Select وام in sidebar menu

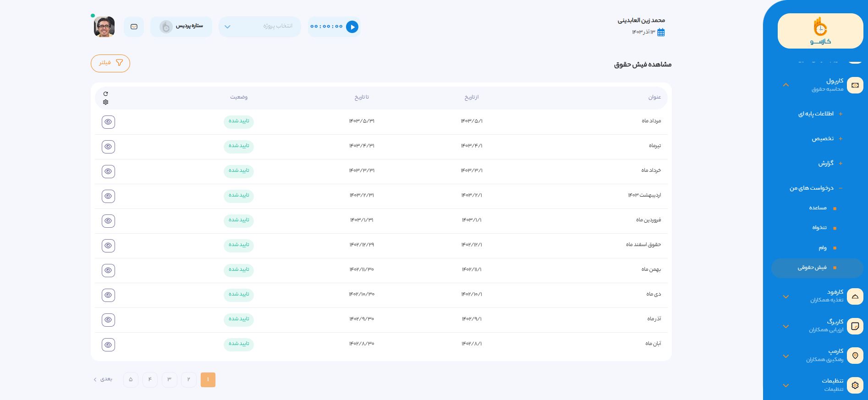point(823,248)
